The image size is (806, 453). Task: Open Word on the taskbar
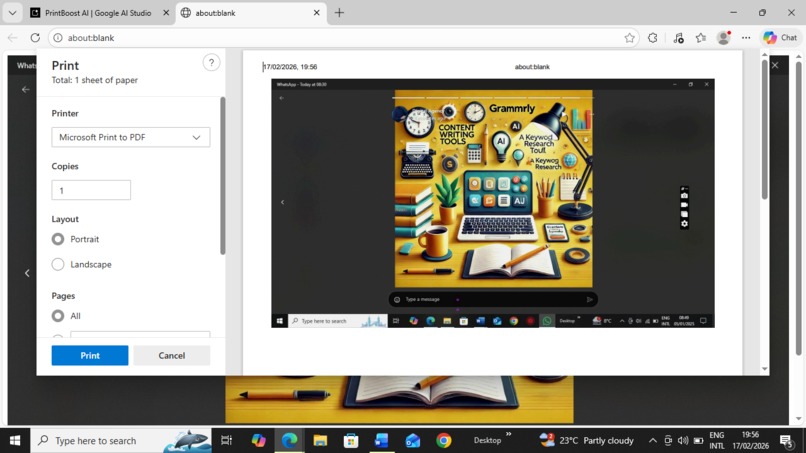click(381, 441)
